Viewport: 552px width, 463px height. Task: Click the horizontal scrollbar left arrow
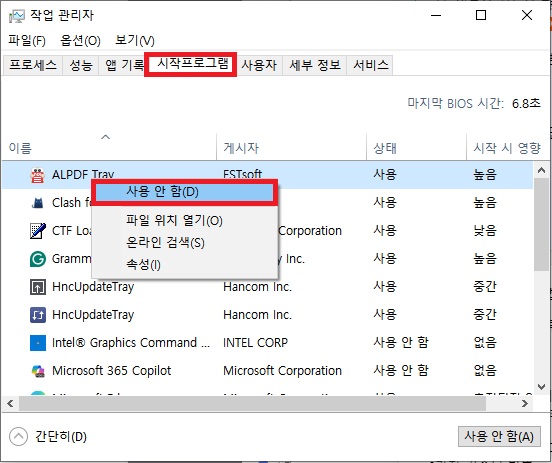tap(10, 403)
